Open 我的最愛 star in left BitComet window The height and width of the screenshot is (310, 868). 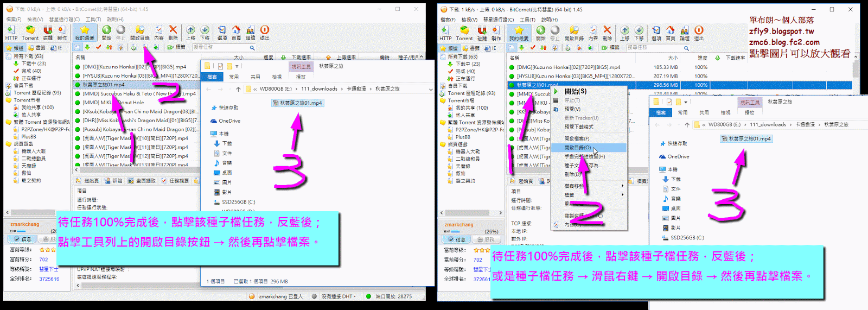coord(84,33)
